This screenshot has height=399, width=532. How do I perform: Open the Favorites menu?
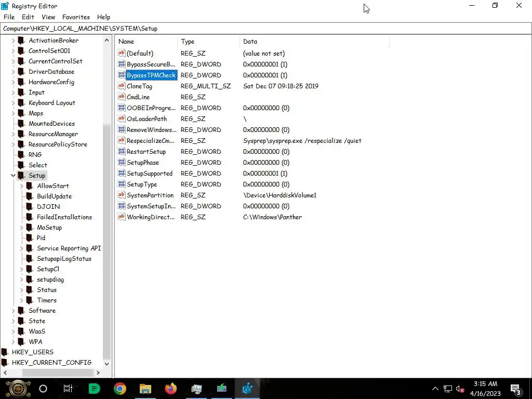click(x=76, y=17)
